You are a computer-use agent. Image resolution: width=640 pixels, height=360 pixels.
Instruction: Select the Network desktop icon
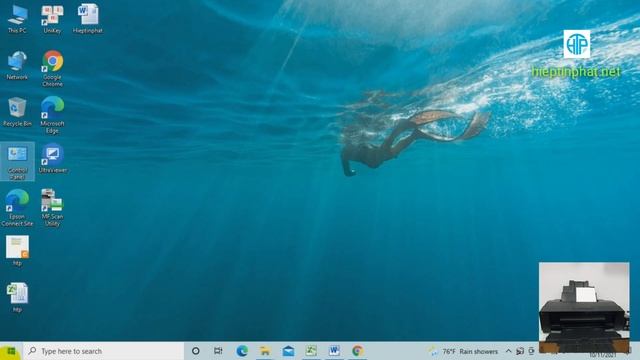pyautogui.click(x=17, y=65)
